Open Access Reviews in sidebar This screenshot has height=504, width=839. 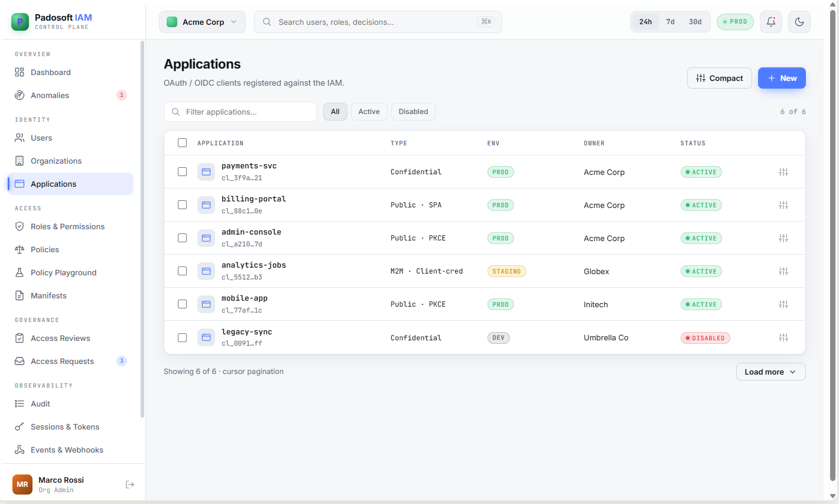coord(70,338)
